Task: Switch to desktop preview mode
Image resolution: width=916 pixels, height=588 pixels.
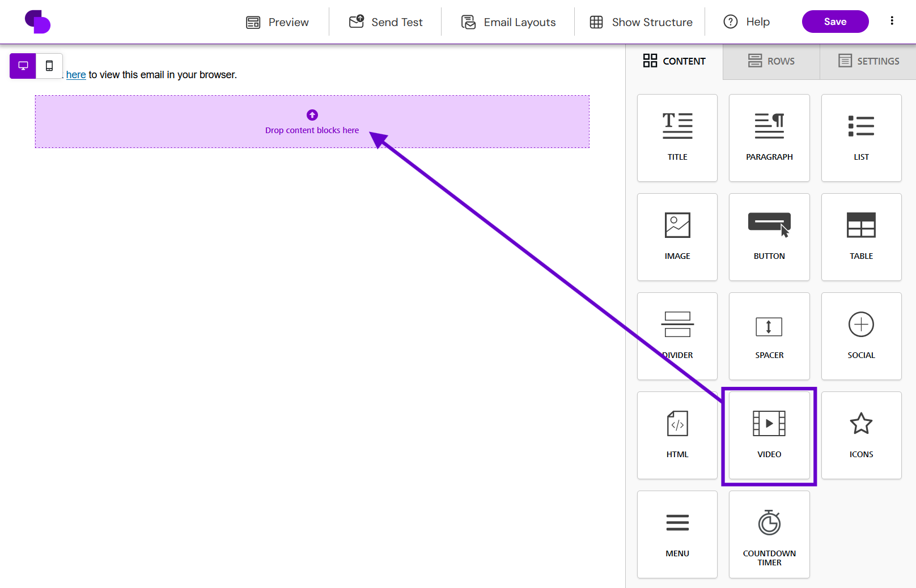Action: point(23,66)
